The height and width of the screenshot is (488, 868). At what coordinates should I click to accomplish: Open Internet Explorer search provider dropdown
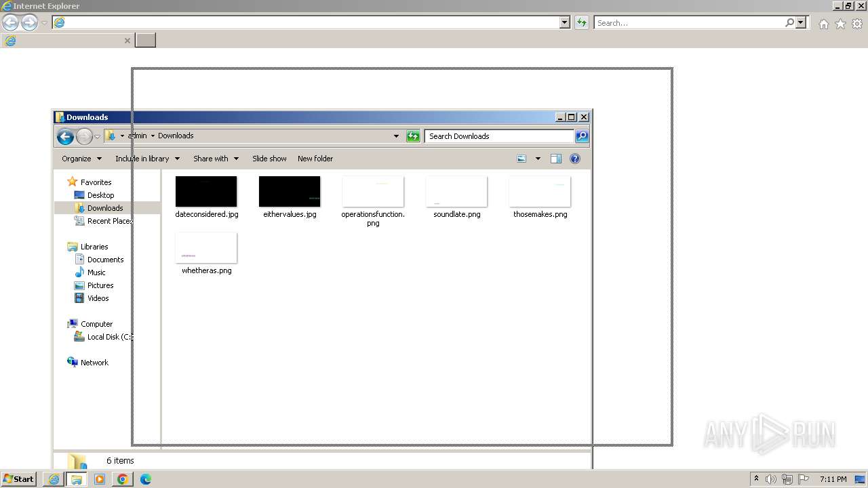(801, 22)
